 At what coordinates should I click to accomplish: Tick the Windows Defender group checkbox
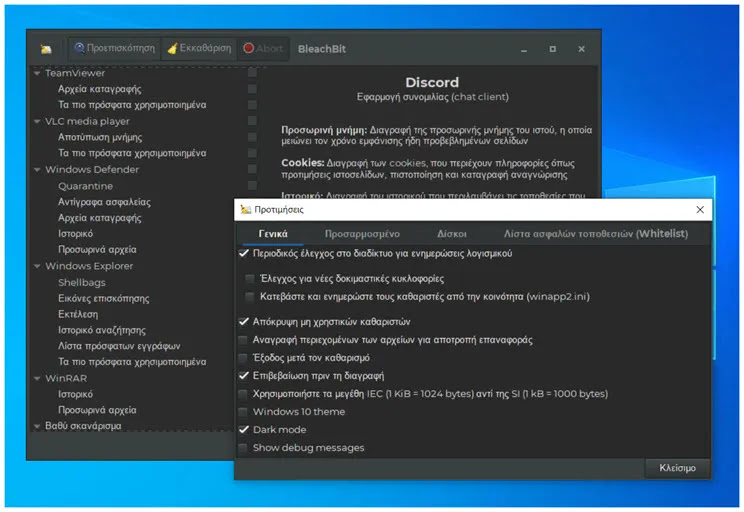(252, 169)
